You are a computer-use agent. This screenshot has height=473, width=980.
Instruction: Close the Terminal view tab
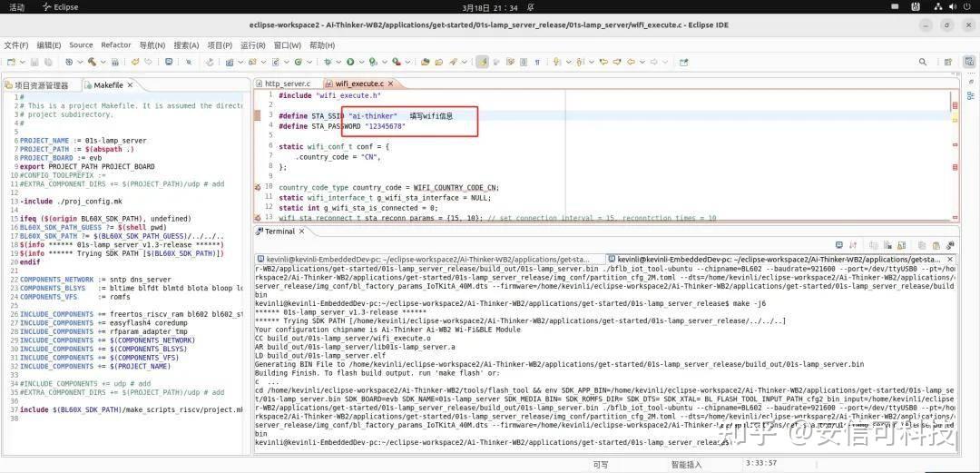pos(301,231)
